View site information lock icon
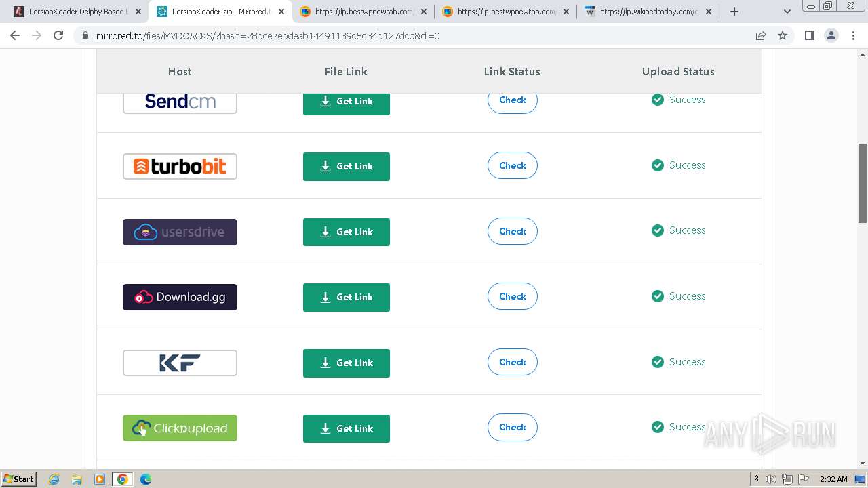 pos(85,35)
